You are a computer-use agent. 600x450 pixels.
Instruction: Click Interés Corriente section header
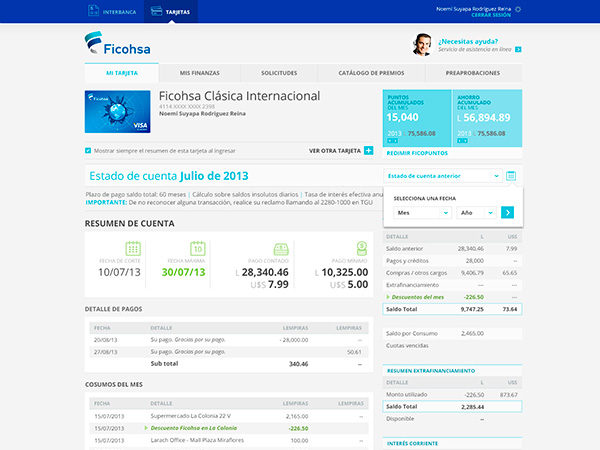(412, 443)
